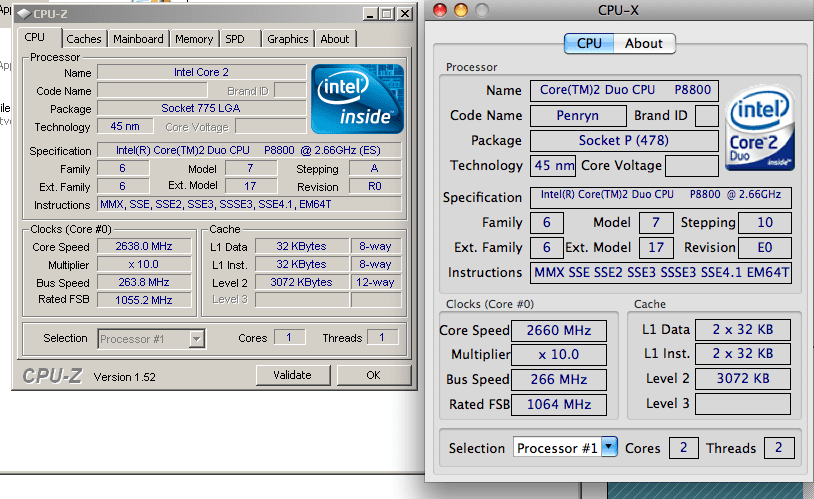Click the 2660 MHz Core Speed value
814x499 pixels.
pos(559,330)
